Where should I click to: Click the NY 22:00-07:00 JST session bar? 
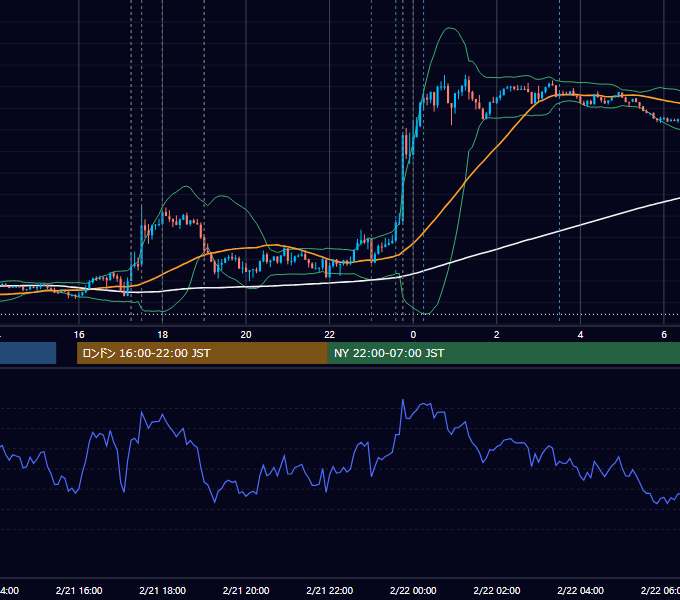point(503,353)
